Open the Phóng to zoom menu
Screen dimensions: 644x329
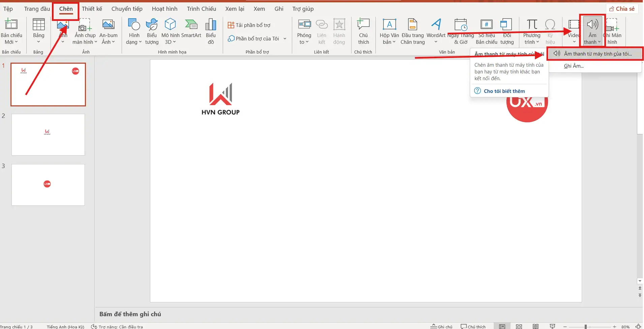click(x=304, y=32)
